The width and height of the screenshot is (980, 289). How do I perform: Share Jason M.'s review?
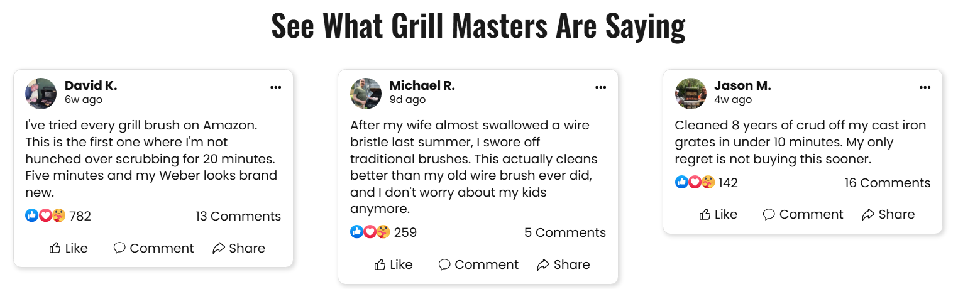(x=888, y=214)
